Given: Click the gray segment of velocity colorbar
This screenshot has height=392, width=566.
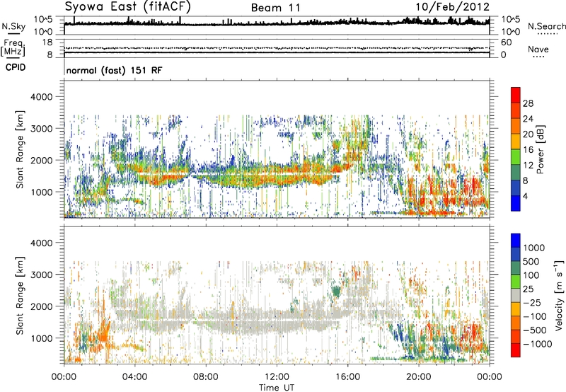Looking at the screenshot, I should point(516,295).
